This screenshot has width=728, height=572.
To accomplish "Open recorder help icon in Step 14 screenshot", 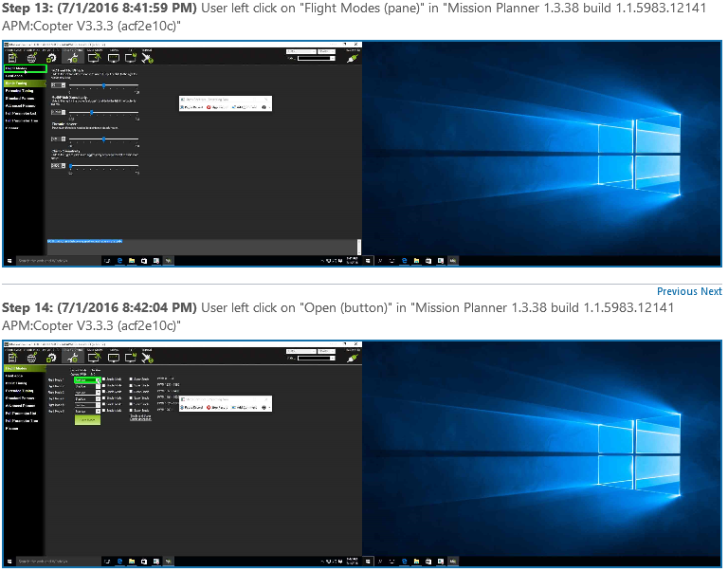I will (x=264, y=407).
